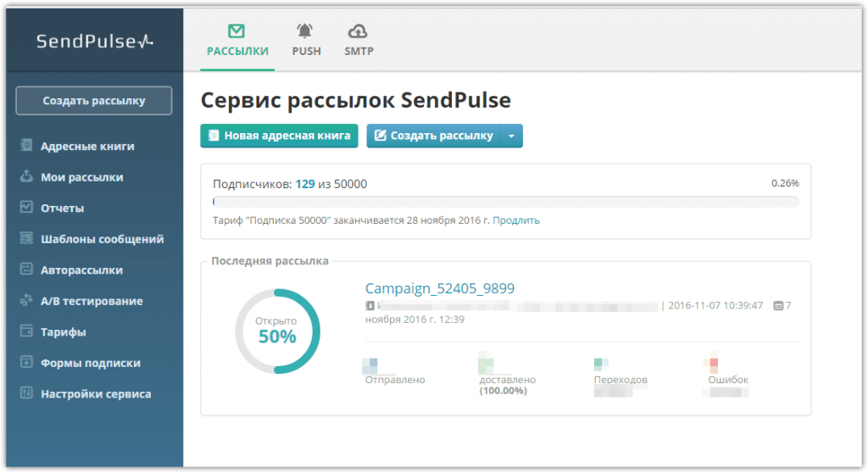Open Отчеты in sidebar
This screenshot has height=473, width=868.
[x=63, y=209]
